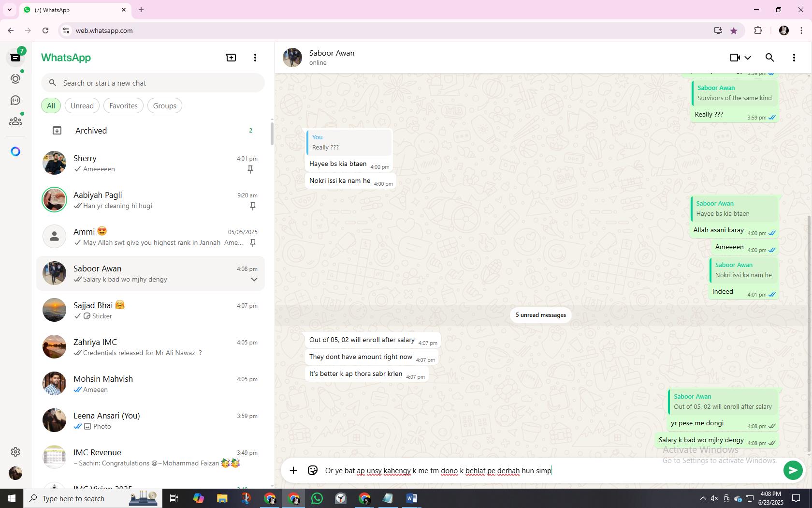Send the typed message
The image size is (812, 508).
coord(793,470)
